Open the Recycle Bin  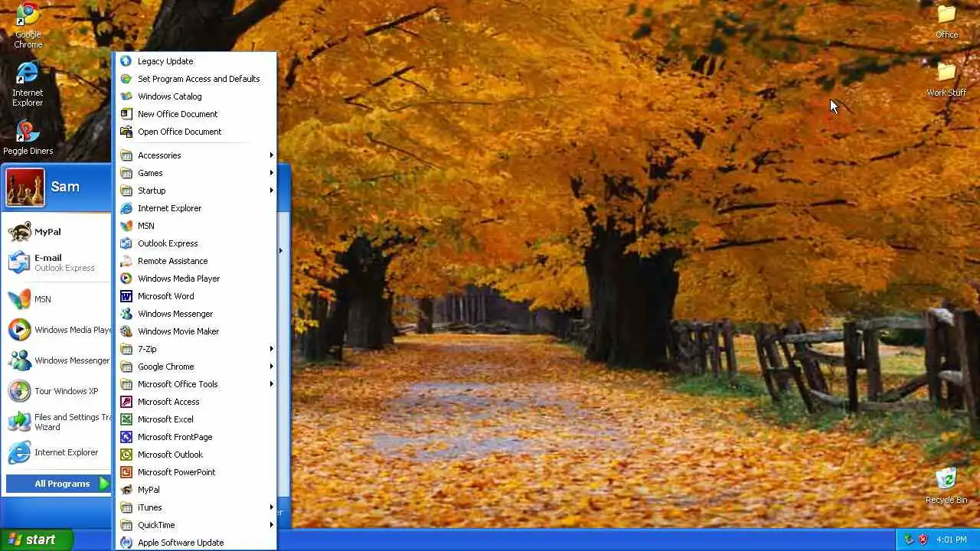(x=946, y=485)
